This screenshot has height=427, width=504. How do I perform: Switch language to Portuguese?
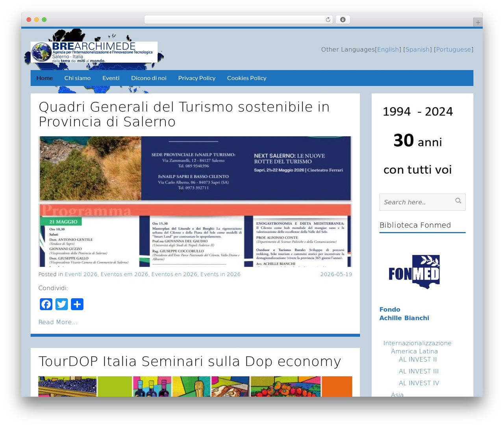[x=454, y=50]
